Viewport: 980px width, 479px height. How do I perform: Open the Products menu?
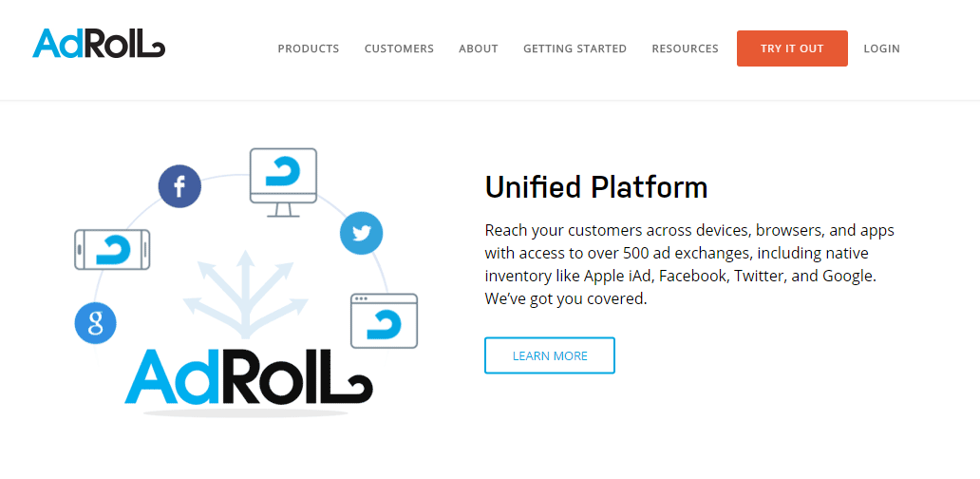[x=308, y=48]
